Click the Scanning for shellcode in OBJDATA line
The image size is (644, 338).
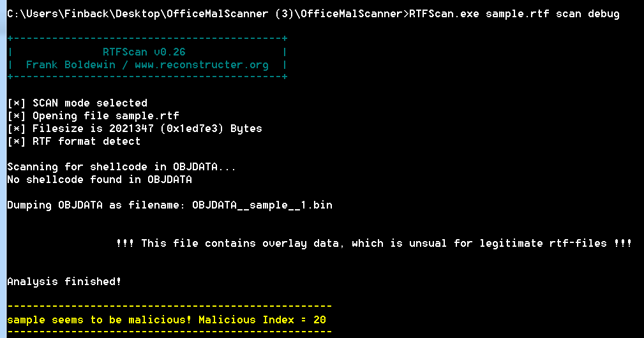pyautogui.click(x=121, y=166)
